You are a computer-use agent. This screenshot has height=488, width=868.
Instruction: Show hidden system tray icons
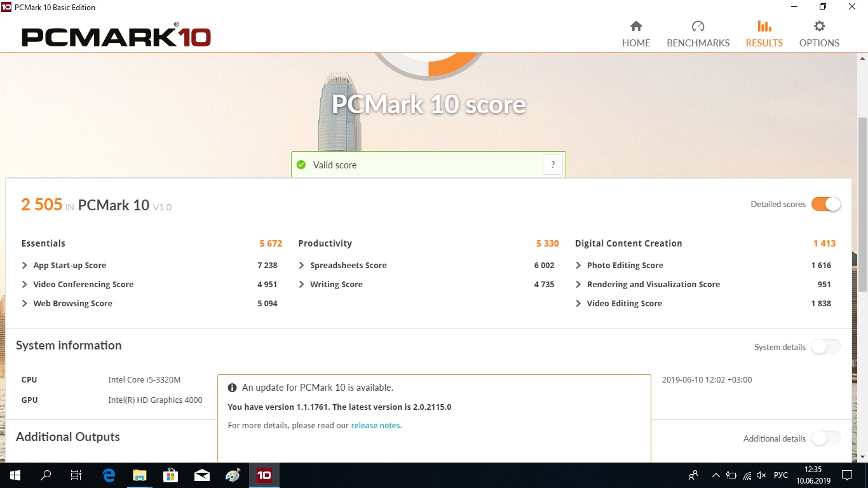(716, 475)
